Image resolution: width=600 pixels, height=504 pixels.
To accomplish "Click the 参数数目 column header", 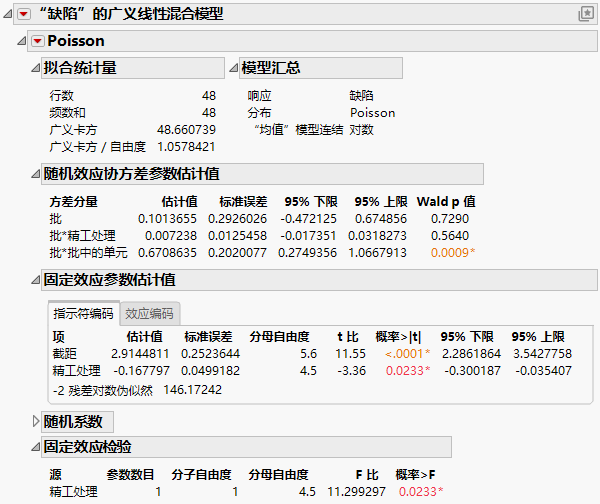I will pyautogui.click(x=130, y=475).
